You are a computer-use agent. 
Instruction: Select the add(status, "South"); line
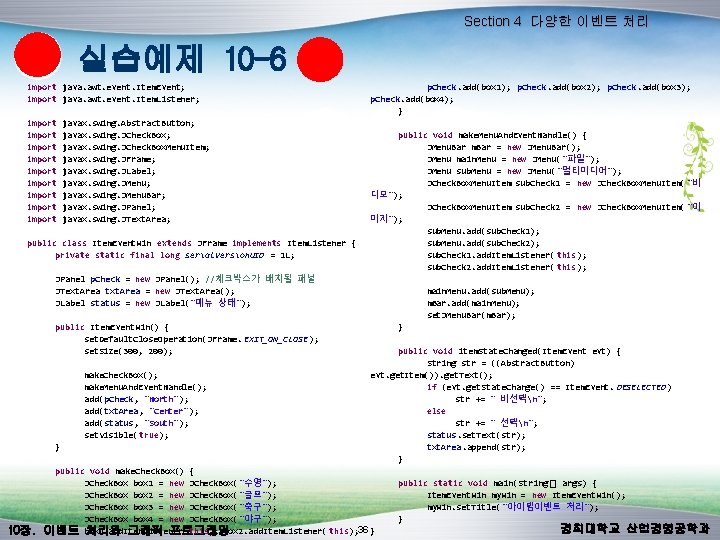pyautogui.click(x=136, y=423)
